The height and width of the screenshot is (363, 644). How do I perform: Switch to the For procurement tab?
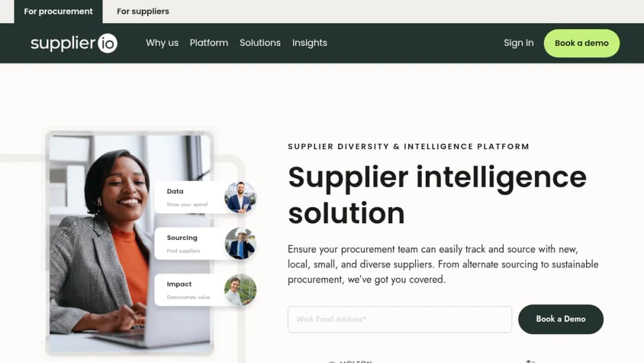click(58, 11)
